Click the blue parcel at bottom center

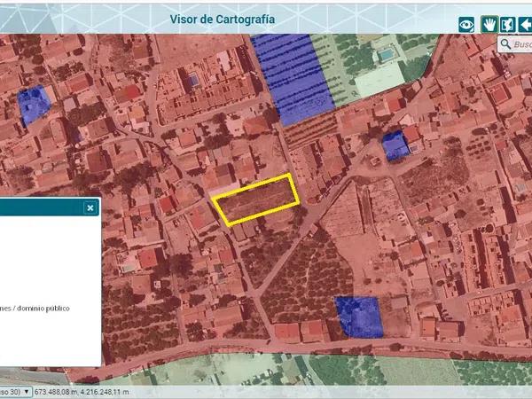coord(358,317)
